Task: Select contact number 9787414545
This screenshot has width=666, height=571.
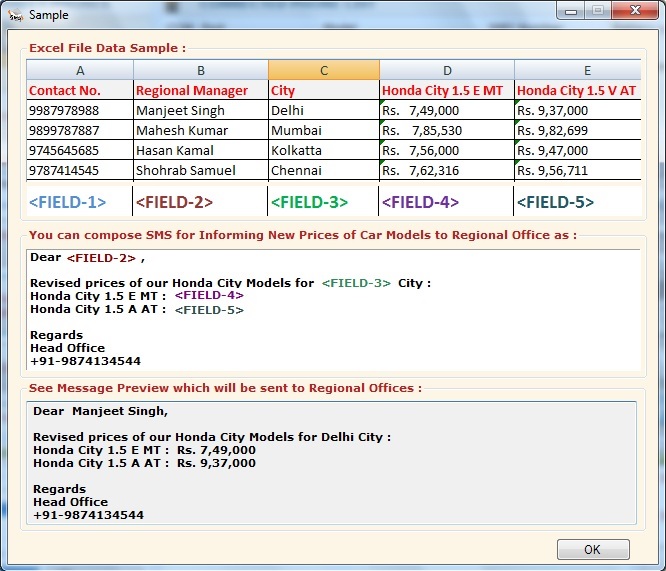Action: 80,170
